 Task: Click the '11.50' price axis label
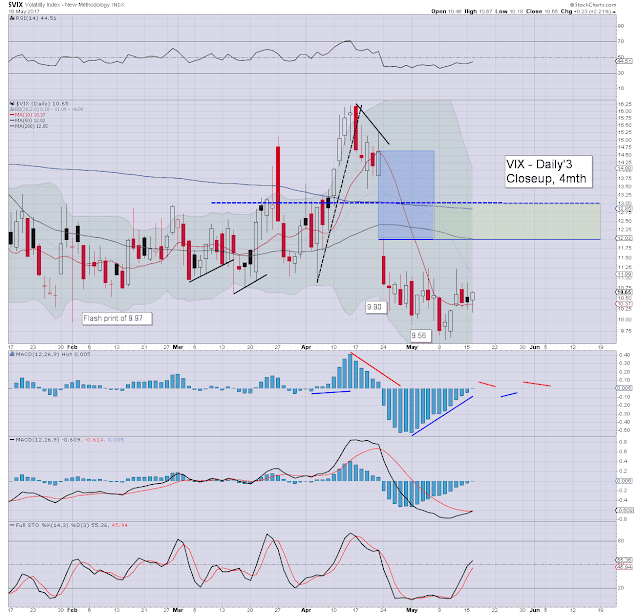point(625,258)
